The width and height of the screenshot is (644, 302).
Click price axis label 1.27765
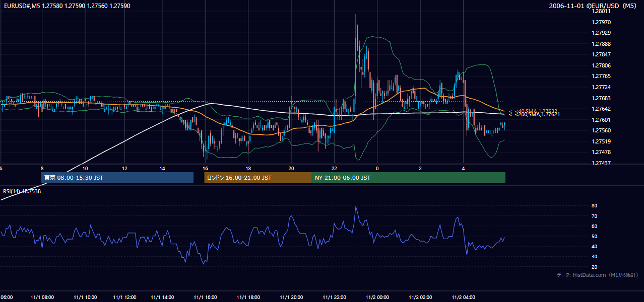tap(601, 76)
